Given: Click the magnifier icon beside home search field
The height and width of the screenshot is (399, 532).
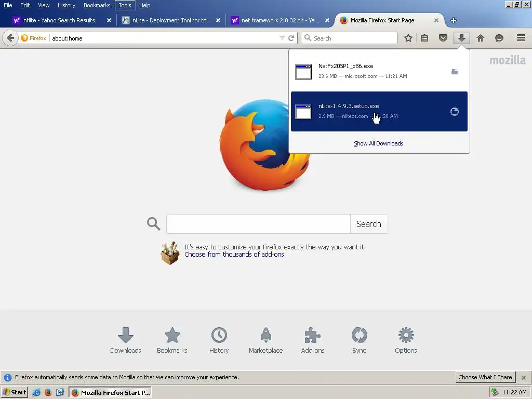Looking at the screenshot, I should (153, 224).
